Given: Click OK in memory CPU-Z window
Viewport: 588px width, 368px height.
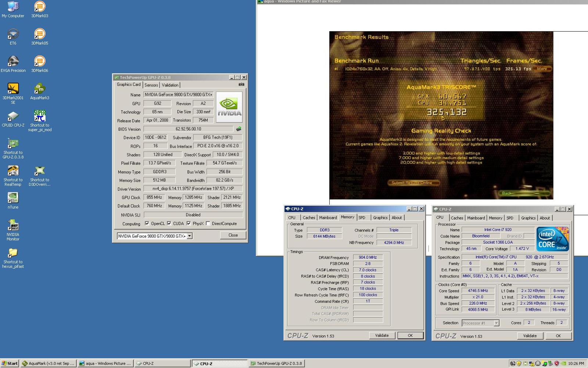Looking at the screenshot, I should coord(410,335).
